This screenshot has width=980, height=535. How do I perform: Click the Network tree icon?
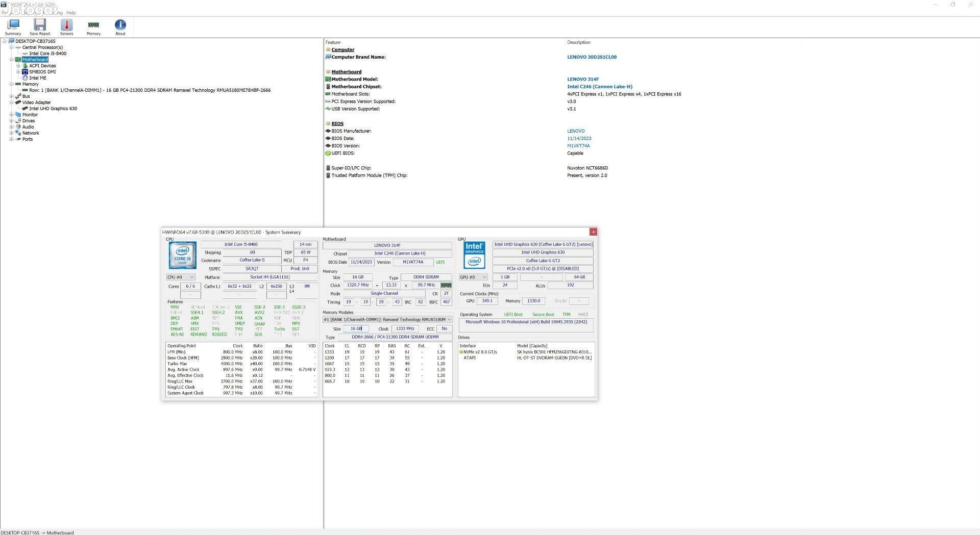coord(18,133)
